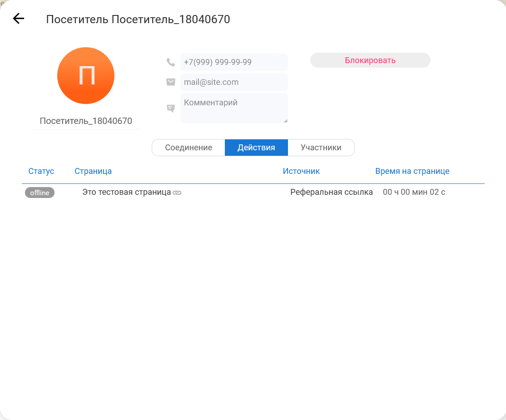Image resolution: width=506 pixels, height=420 pixels.
Task: Click into the Комментарий text area
Action: click(234, 108)
